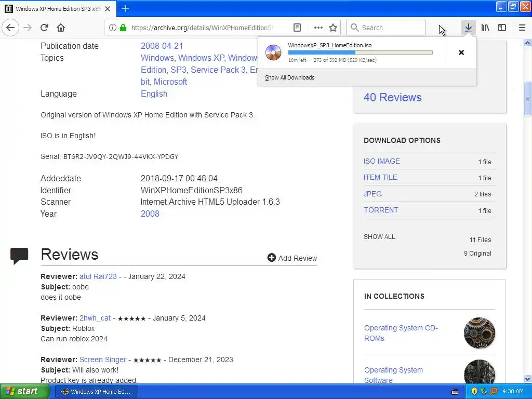Open page actions three-dot menu
Image resolution: width=532 pixels, height=399 pixels.
pos(318,28)
